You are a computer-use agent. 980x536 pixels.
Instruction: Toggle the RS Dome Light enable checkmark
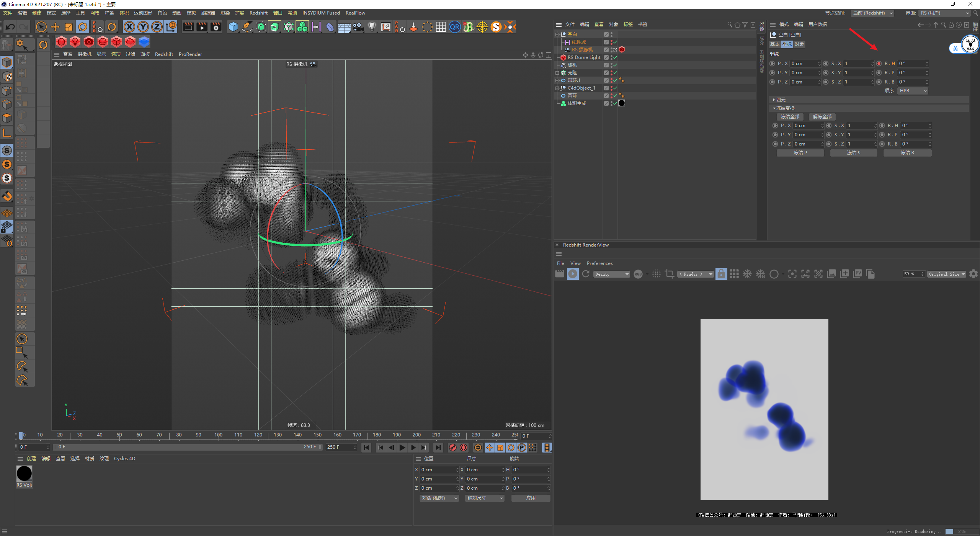(x=615, y=57)
